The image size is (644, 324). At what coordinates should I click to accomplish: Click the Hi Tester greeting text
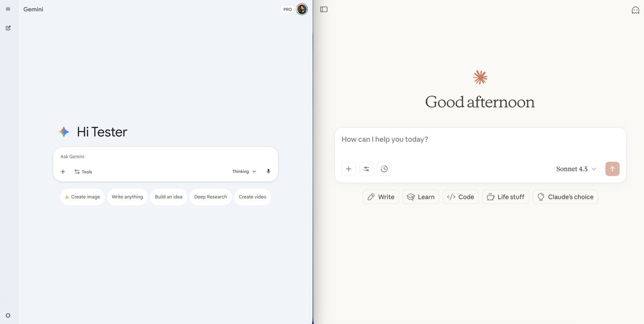[102, 132]
